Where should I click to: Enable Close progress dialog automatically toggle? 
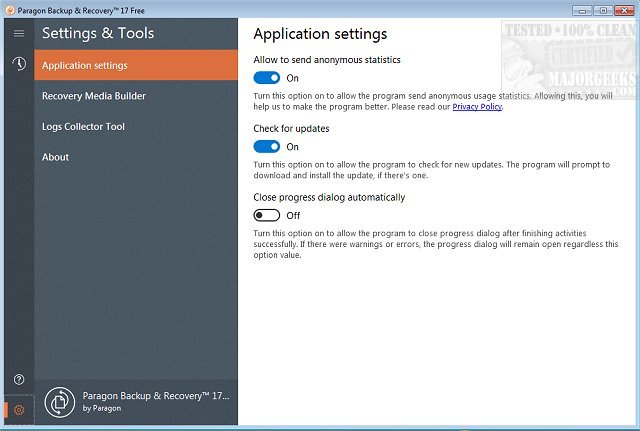267,215
